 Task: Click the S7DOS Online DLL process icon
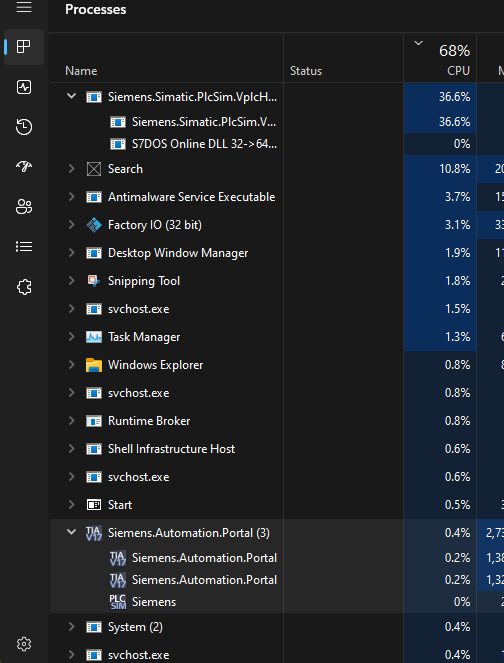[118, 144]
